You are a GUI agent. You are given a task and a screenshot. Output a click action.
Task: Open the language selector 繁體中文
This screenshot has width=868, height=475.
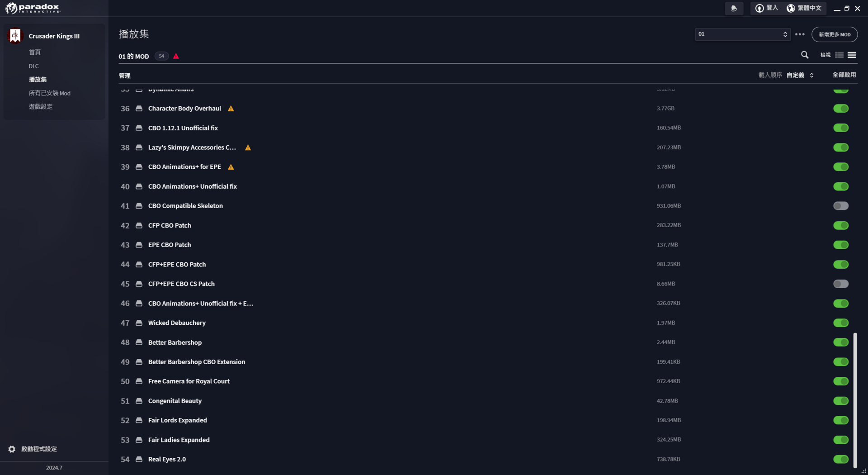coord(804,8)
